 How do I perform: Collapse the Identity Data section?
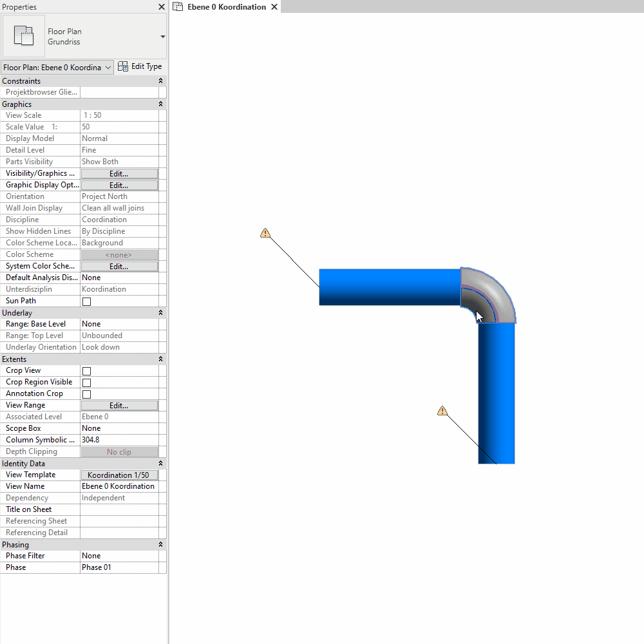point(160,463)
